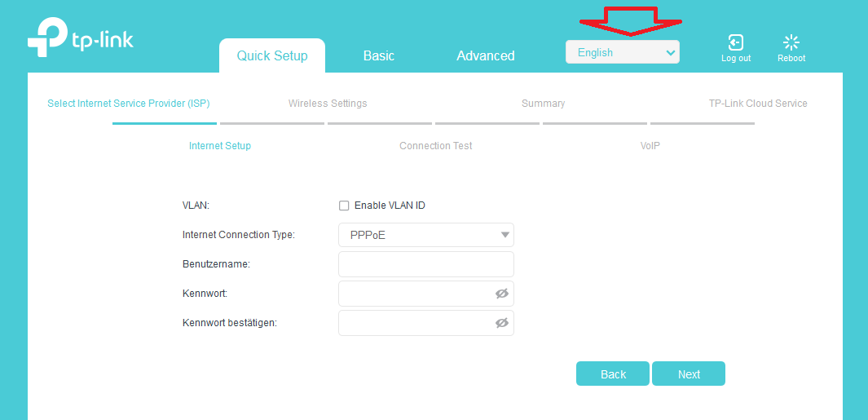The height and width of the screenshot is (420, 868).
Task: Click the Kennwort bestätigen input field
Action: [x=416, y=323]
